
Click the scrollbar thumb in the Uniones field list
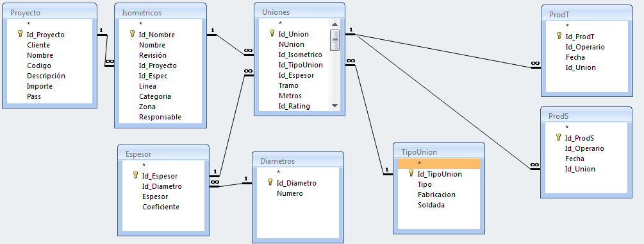334,40
